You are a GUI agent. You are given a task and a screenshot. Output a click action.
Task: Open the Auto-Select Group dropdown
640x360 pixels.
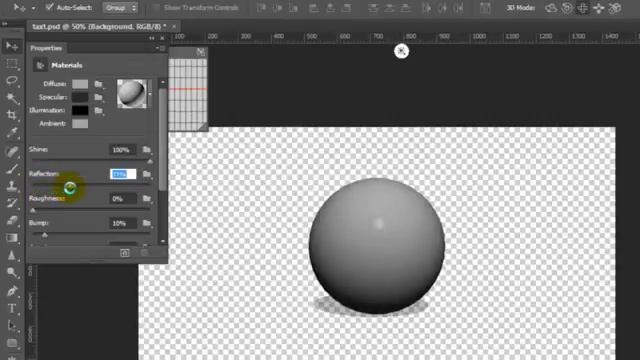click(120, 8)
